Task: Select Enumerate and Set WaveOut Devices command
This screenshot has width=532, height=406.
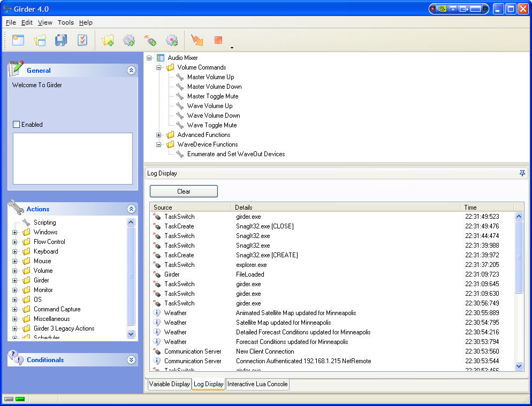Action: point(236,154)
